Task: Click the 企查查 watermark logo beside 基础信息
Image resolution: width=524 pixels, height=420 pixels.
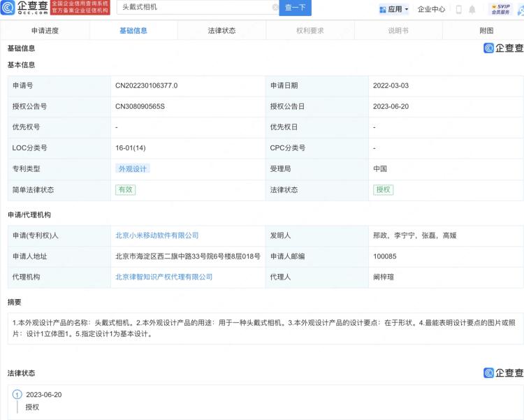Action: (x=503, y=48)
